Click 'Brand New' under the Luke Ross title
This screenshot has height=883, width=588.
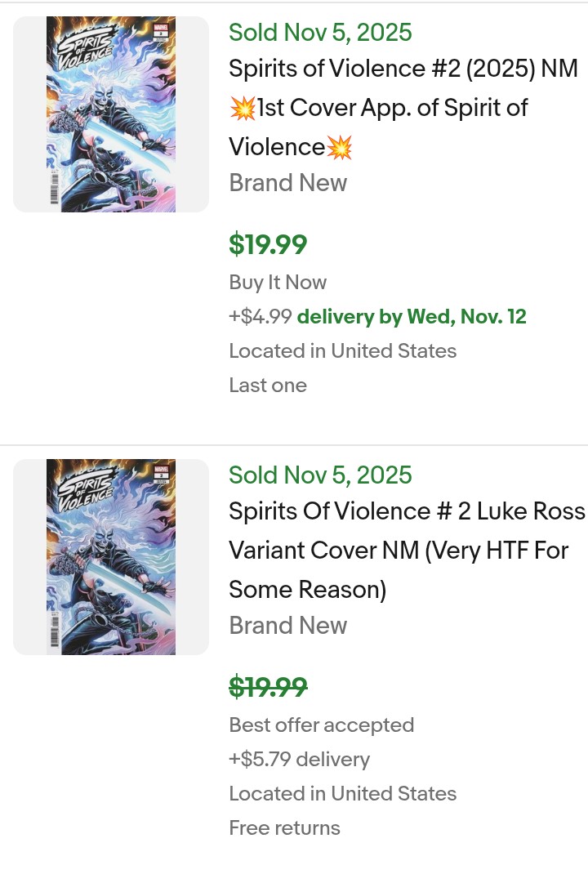(x=287, y=626)
